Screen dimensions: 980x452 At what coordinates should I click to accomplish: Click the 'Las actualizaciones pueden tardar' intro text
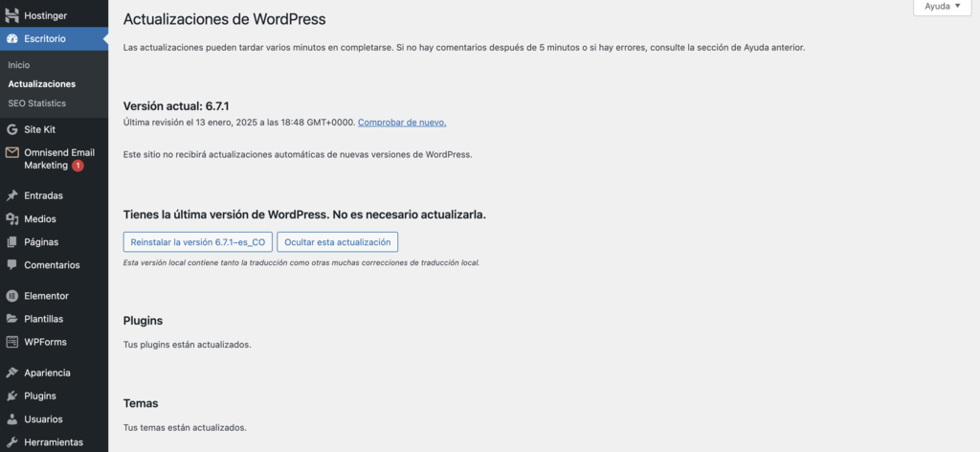click(464, 48)
